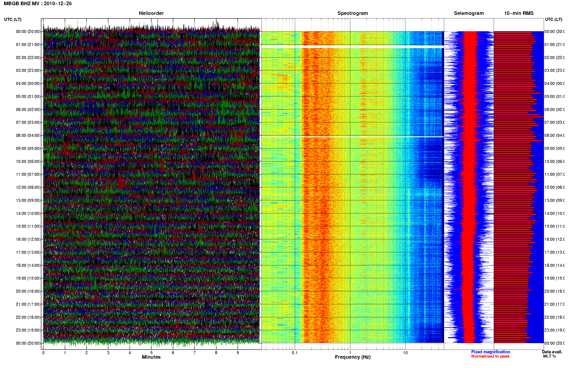Click the 06:00 (02:00) label on the left axis
Screen dimensions: 588x368
pyautogui.click(x=28, y=109)
